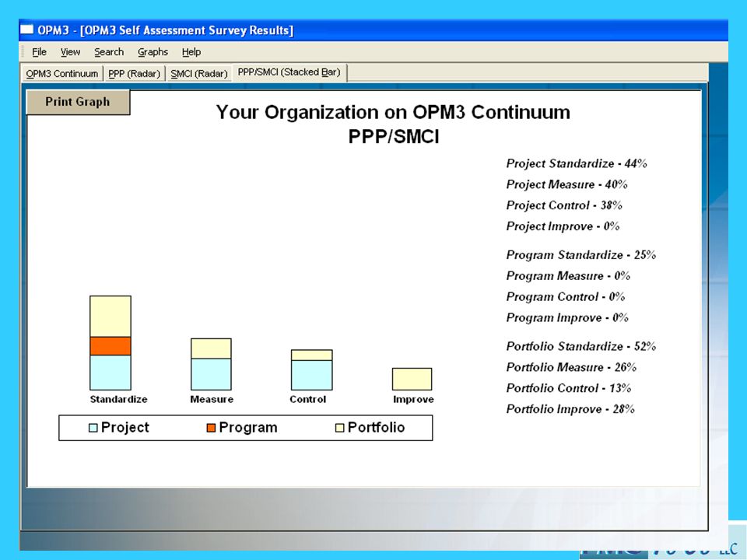Click the Standardize axis label
The width and height of the screenshot is (747, 560).
tap(118, 400)
